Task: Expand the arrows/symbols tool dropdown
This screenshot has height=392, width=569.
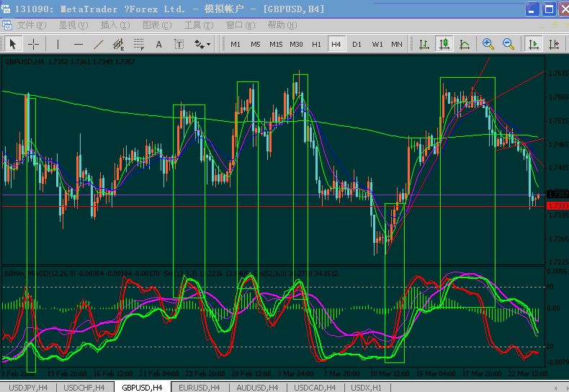Action: (x=208, y=44)
